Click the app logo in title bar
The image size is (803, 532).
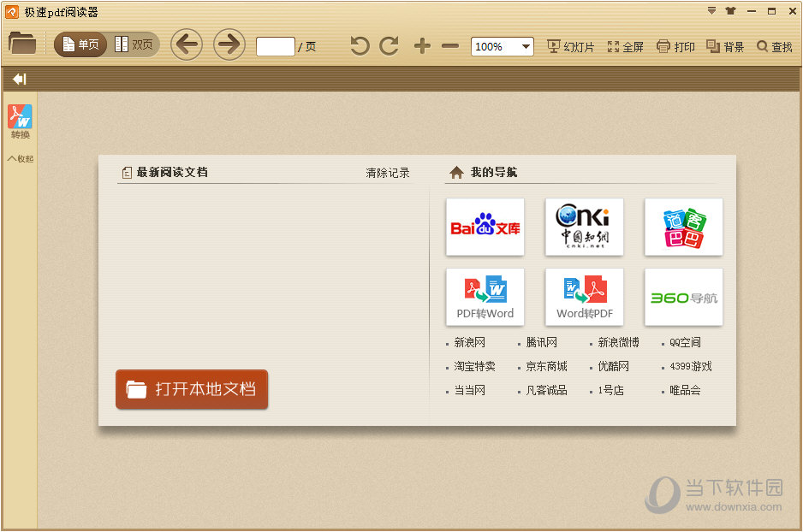[11, 12]
